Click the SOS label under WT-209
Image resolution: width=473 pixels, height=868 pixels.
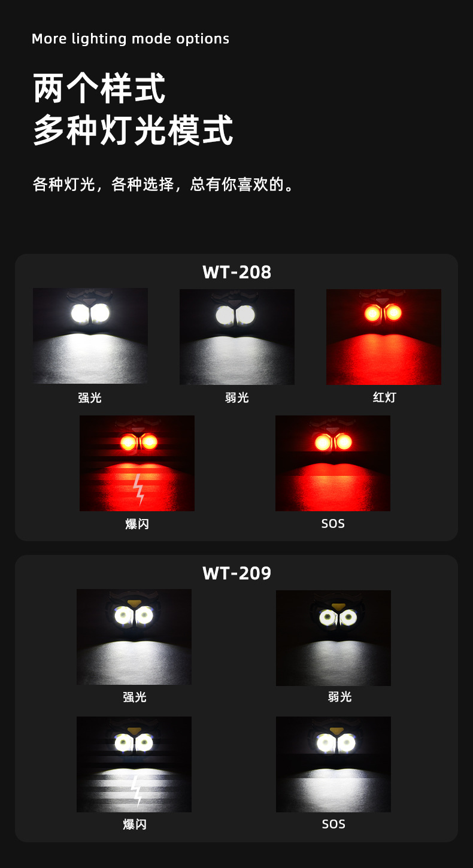(x=333, y=824)
